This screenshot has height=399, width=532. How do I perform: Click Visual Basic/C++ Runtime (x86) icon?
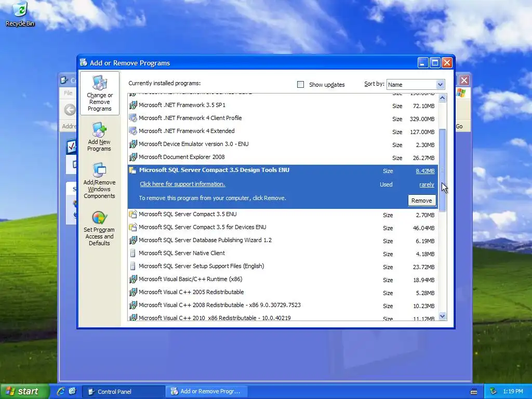[133, 279]
